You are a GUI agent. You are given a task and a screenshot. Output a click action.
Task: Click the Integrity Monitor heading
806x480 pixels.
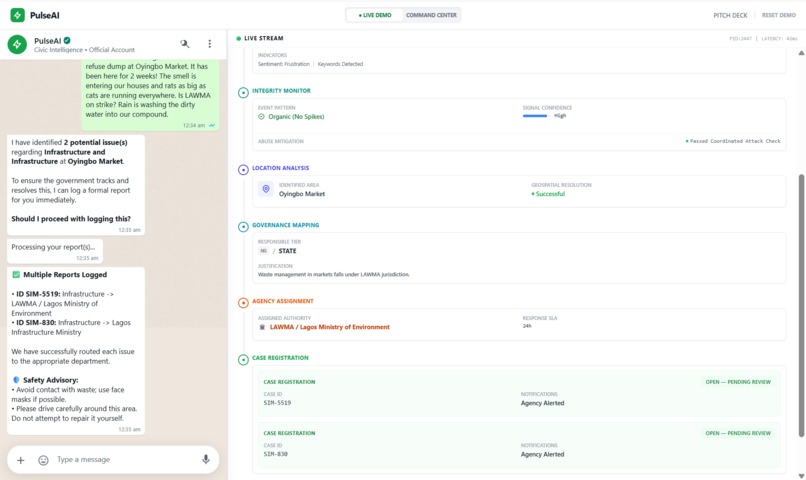point(281,90)
